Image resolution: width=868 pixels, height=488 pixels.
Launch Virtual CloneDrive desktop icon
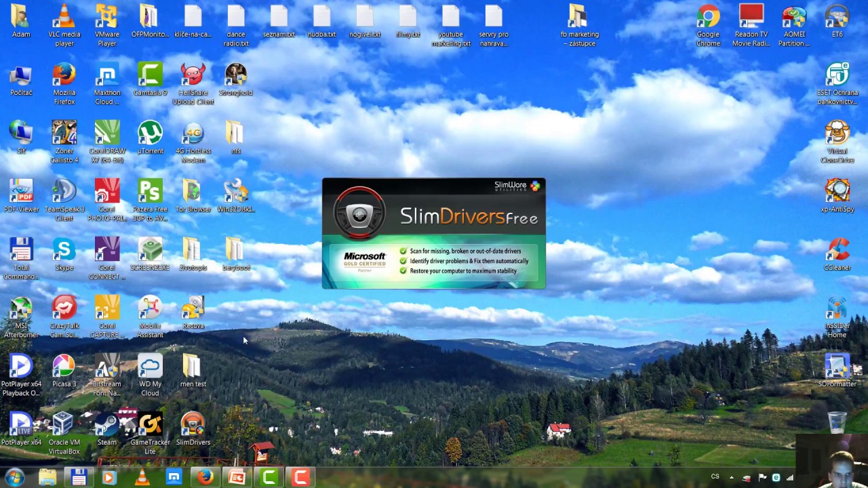837,142
